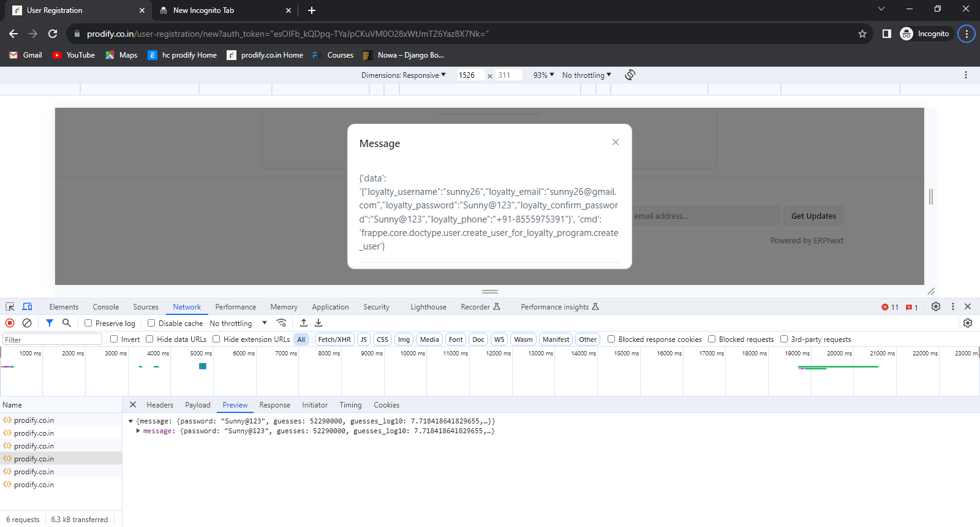Bookmark this page star icon
The height and width of the screenshot is (527, 980).
tap(862, 34)
